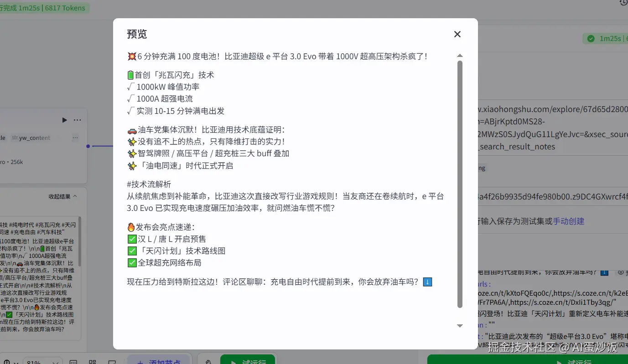
Task: Collapse results via 收起结果
Action: click(x=63, y=196)
